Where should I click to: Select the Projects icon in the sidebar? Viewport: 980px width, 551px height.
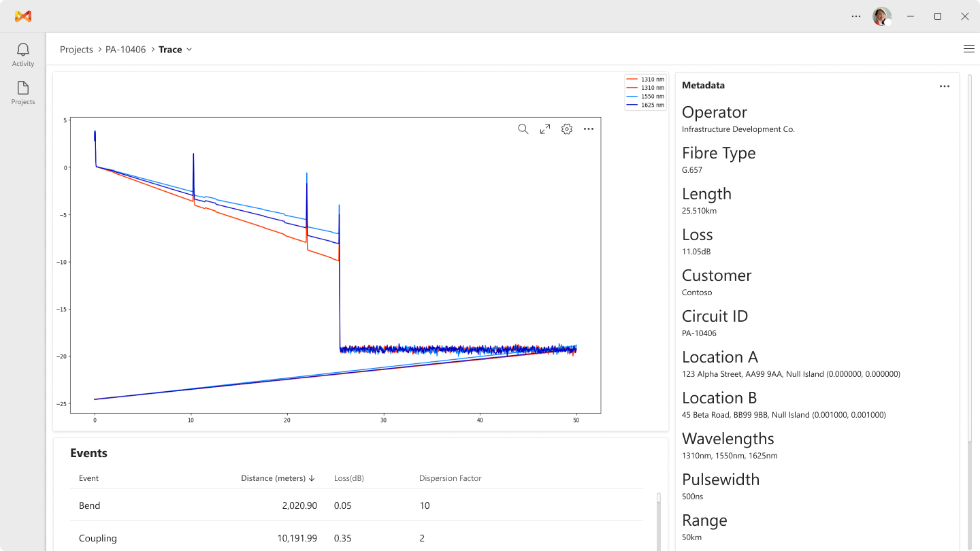point(22,93)
